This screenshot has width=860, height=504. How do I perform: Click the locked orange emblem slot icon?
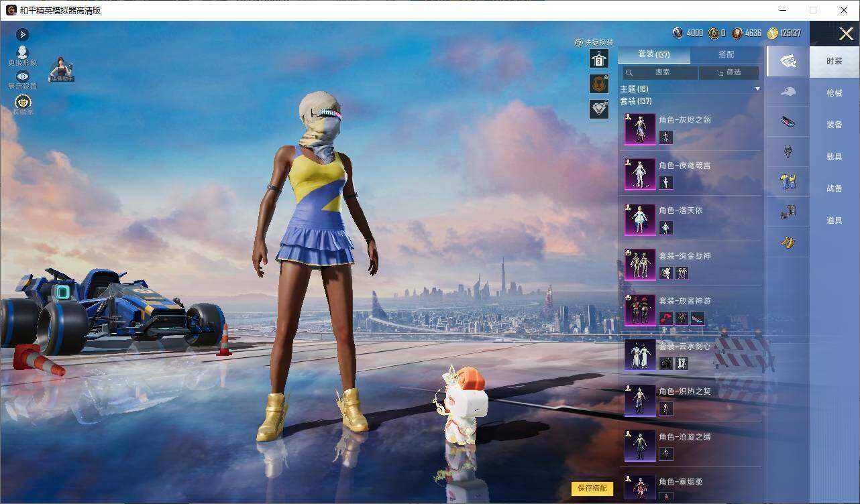coord(599,84)
